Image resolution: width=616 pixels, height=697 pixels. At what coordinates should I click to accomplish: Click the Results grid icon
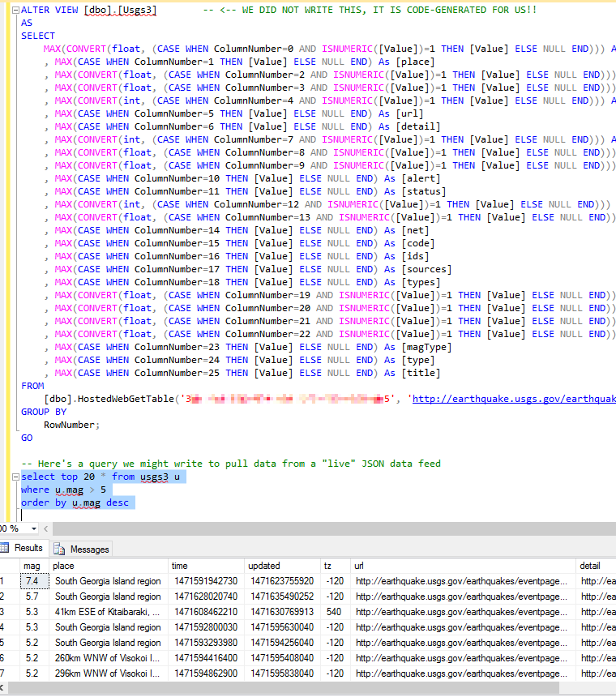tap(4, 548)
